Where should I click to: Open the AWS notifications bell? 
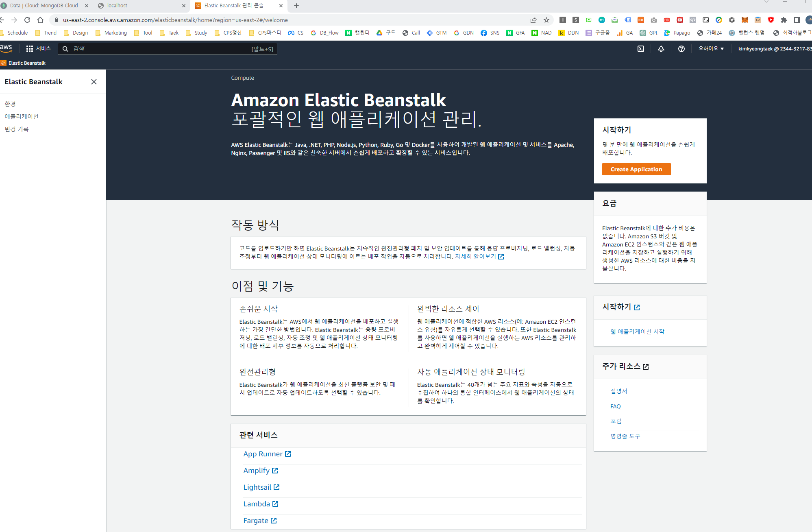click(661, 49)
